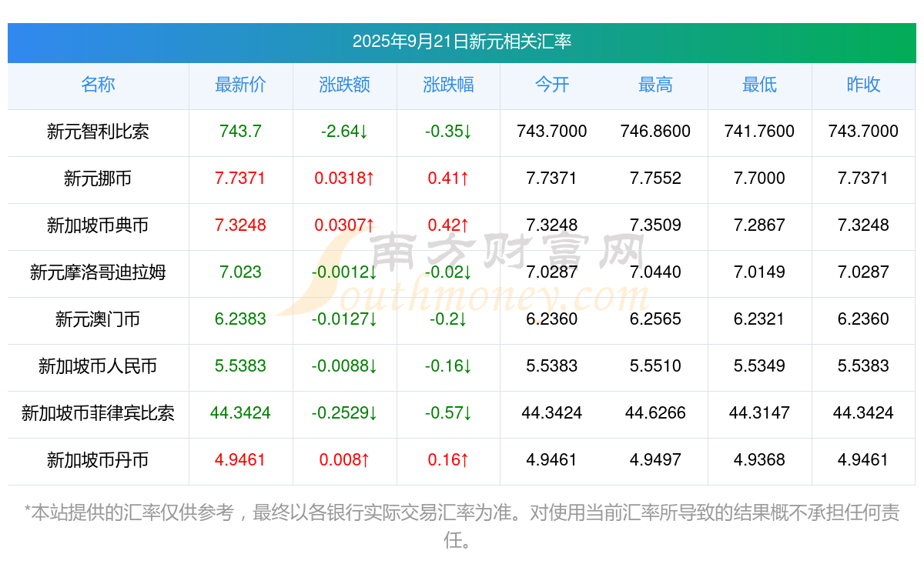Click the row name 新元挪币

click(98, 179)
